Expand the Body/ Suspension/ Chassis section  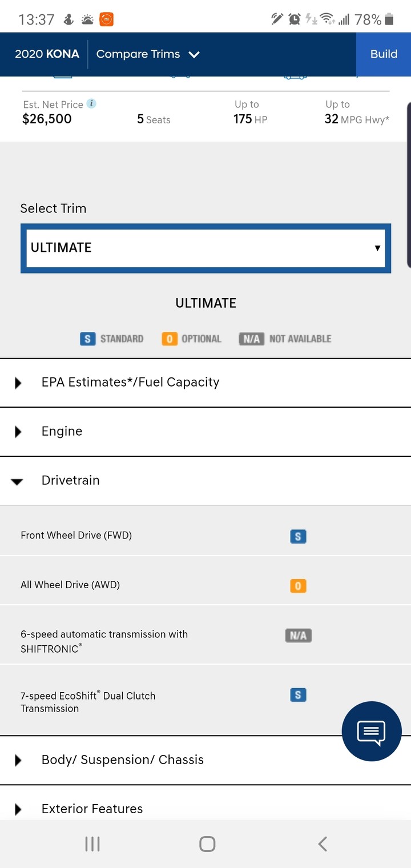point(205,760)
